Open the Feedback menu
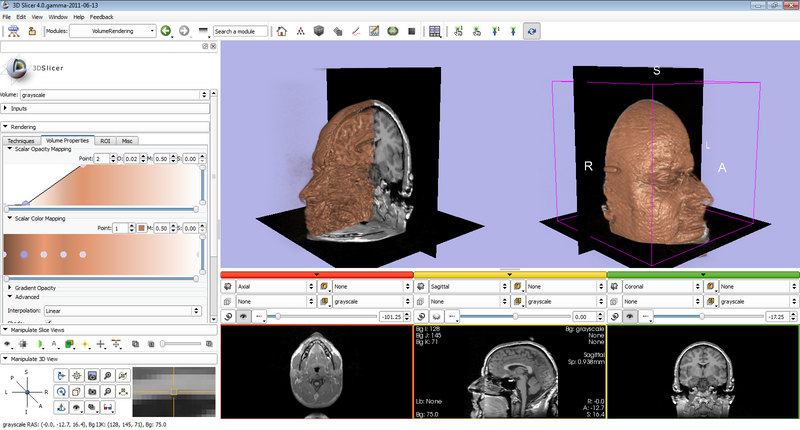The width and height of the screenshot is (800, 430). (102, 17)
